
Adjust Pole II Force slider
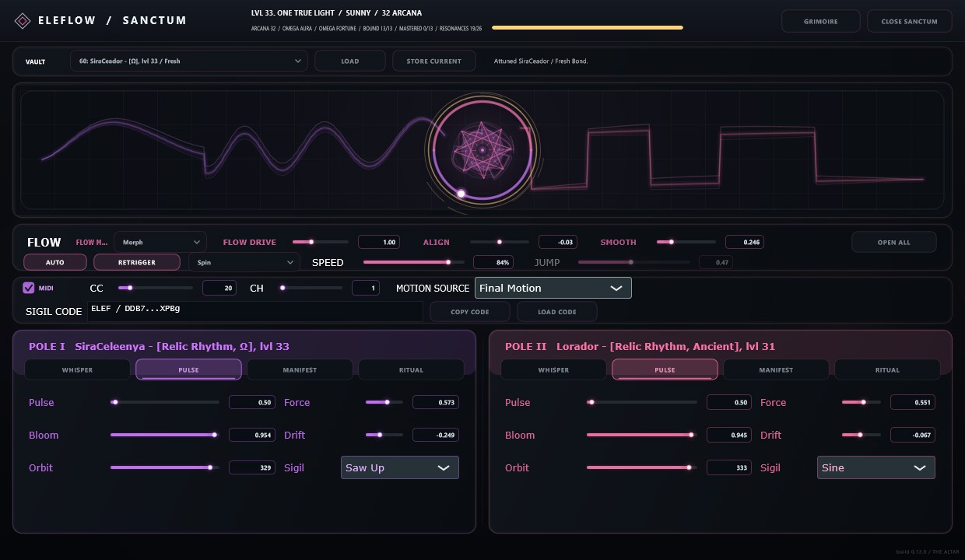pyautogui.click(x=861, y=402)
